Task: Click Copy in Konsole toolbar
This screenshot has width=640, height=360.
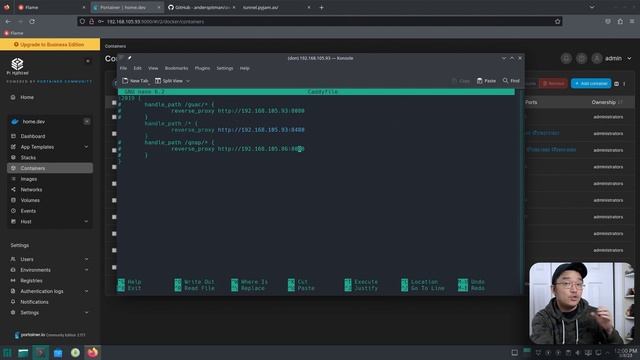Action: click(x=461, y=81)
